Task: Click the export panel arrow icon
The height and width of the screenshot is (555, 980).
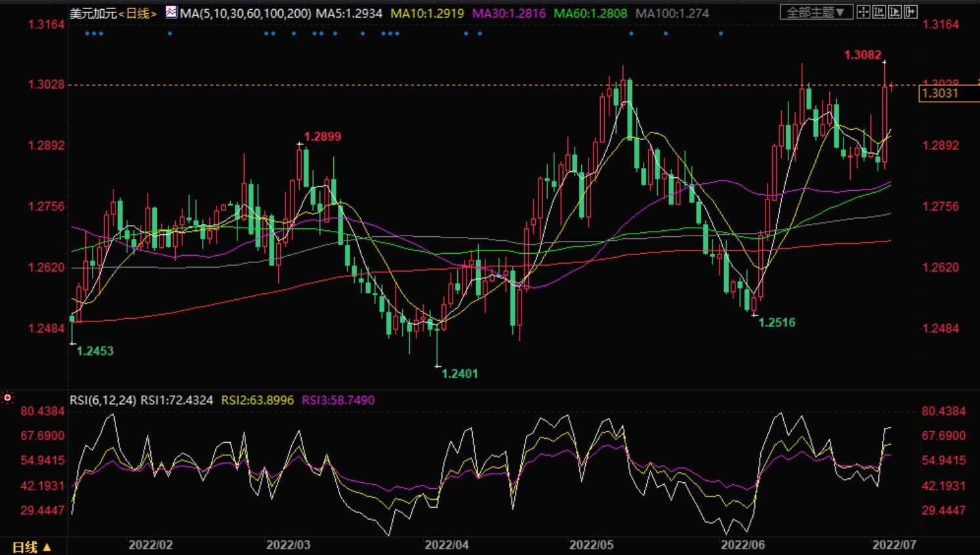Action: (x=910, y=12)
